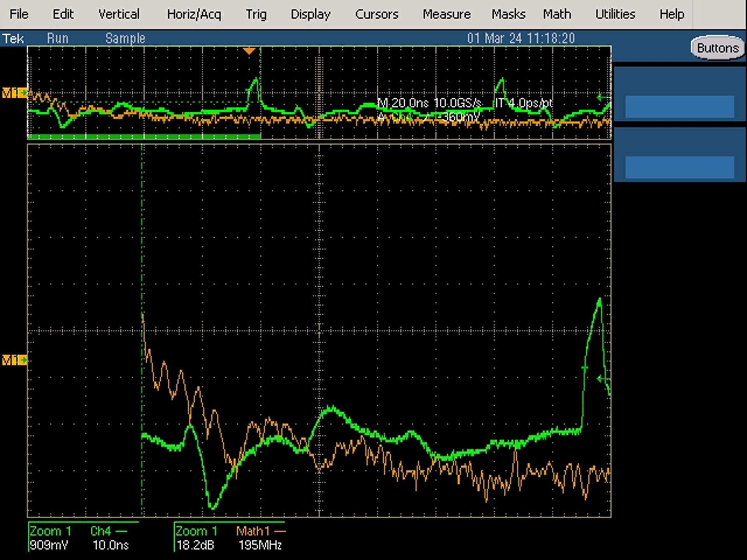The height and width of the screenshot is (560, 747).
Task: Click the lower blue side panel button
Action: [679, 168]
